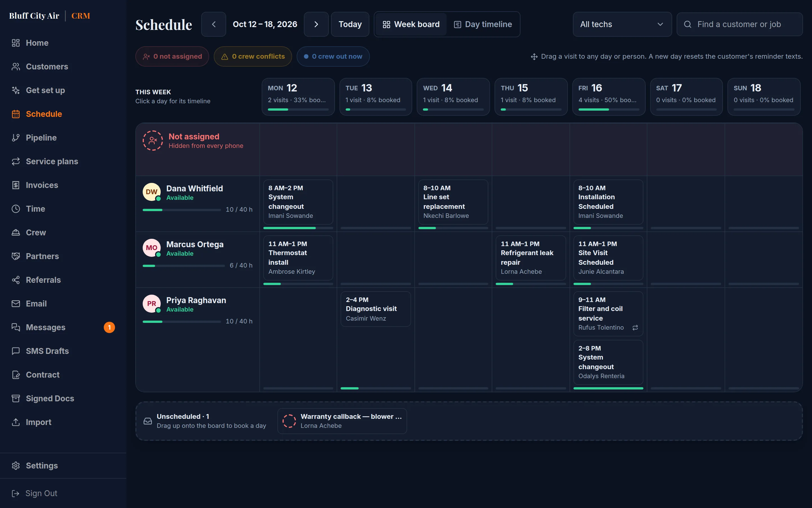Click the Messages unread badge
This screenshot has height=508, width=812.
pos(109,328)
